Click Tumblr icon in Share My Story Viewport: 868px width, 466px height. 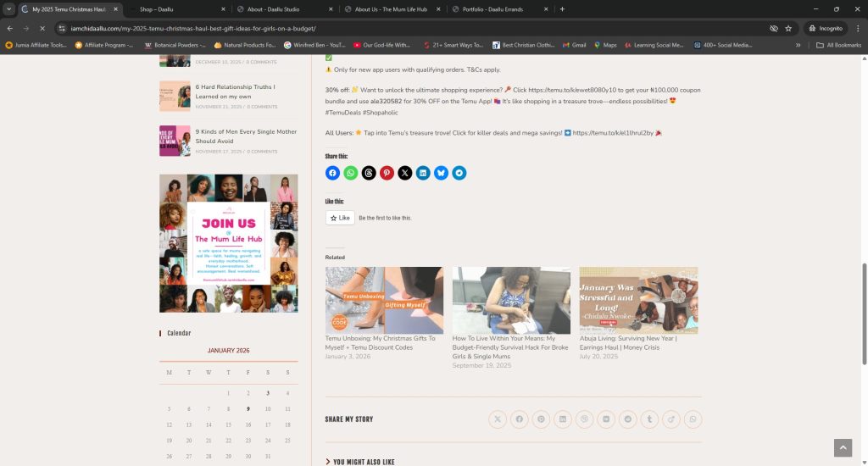[x=650, y=419]
